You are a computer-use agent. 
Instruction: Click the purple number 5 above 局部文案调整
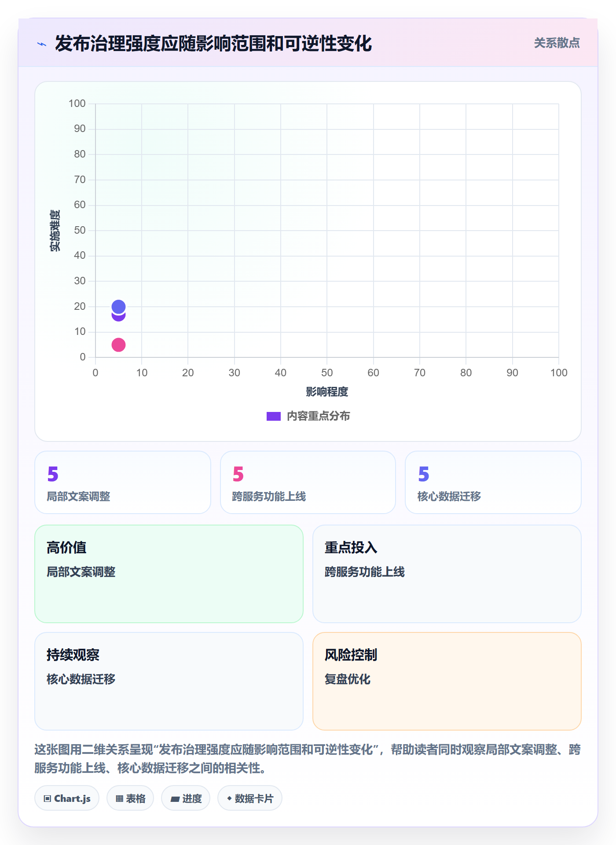(53, 474)
